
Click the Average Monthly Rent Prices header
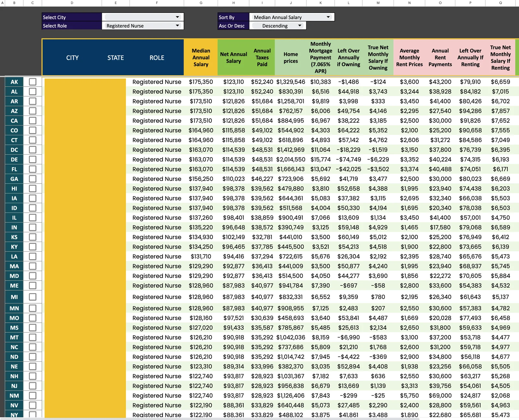coord(409,57)
